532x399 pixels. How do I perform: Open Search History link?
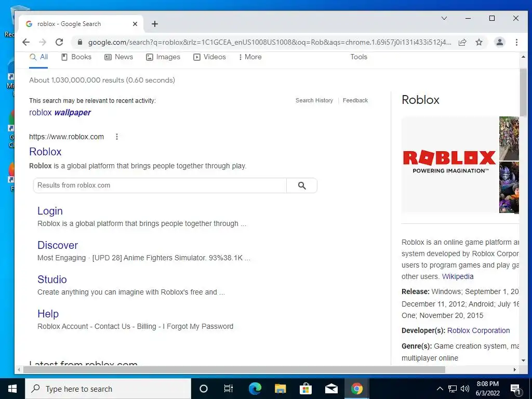(314, 100)
